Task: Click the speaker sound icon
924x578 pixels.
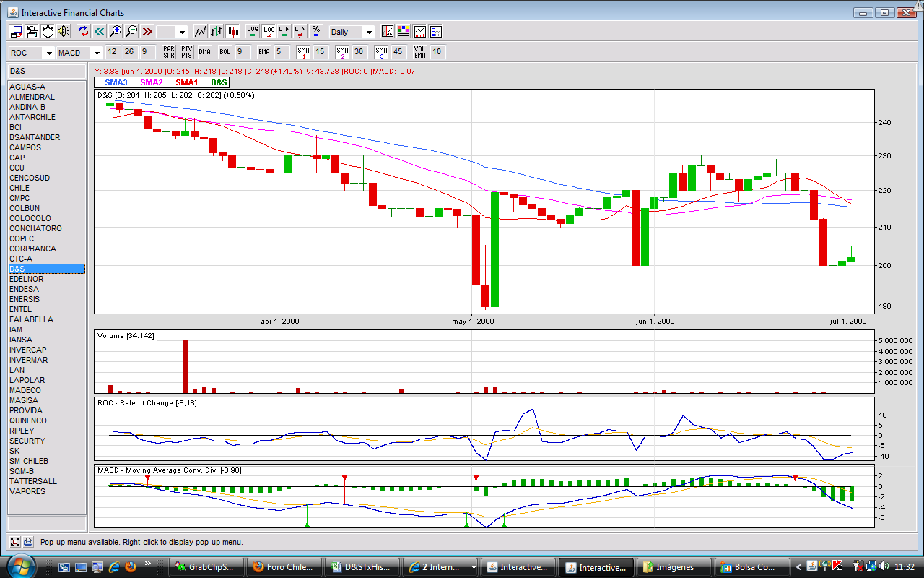Action: (64, 31)
